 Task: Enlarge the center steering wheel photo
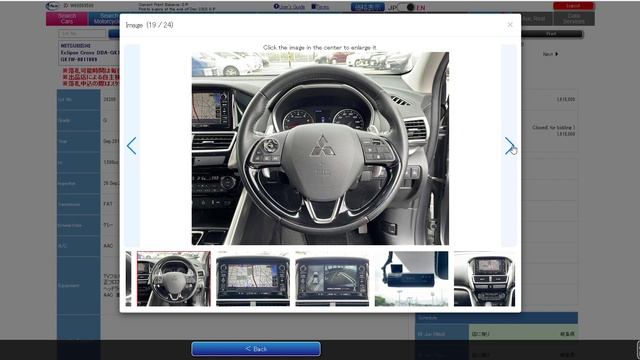[x=320, y=148]
